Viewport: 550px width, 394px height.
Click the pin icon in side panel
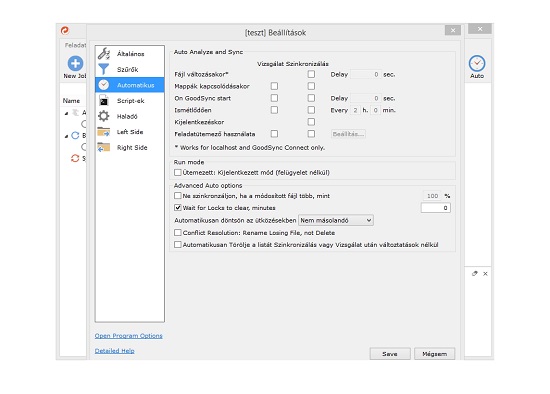[475, 273]
